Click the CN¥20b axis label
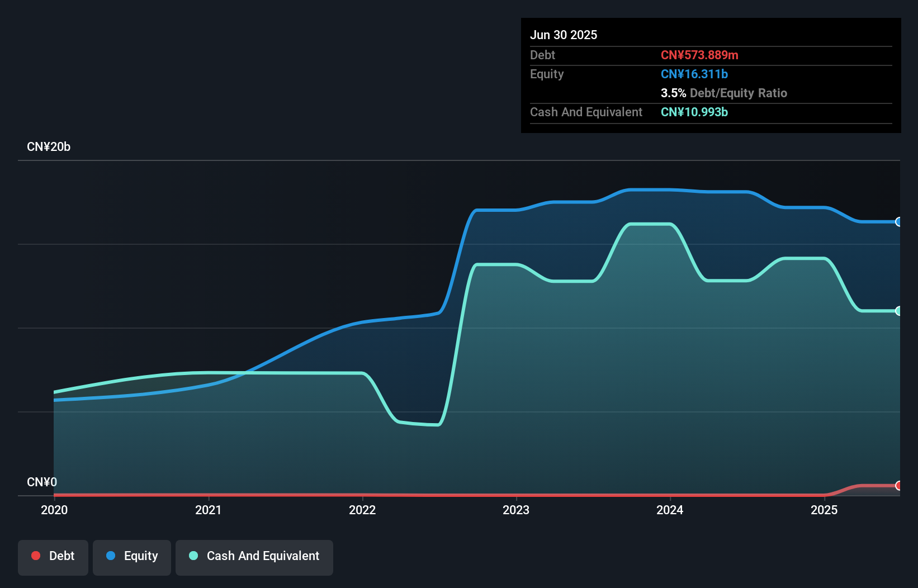 pyautogui.click(x=49, y=147)
